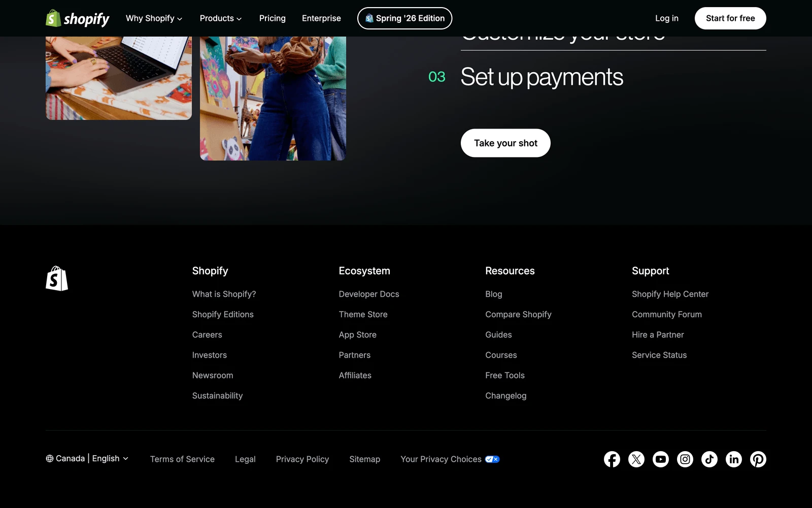
Task: Open Shopify's Pinterest icon
Action: (758, 459)
